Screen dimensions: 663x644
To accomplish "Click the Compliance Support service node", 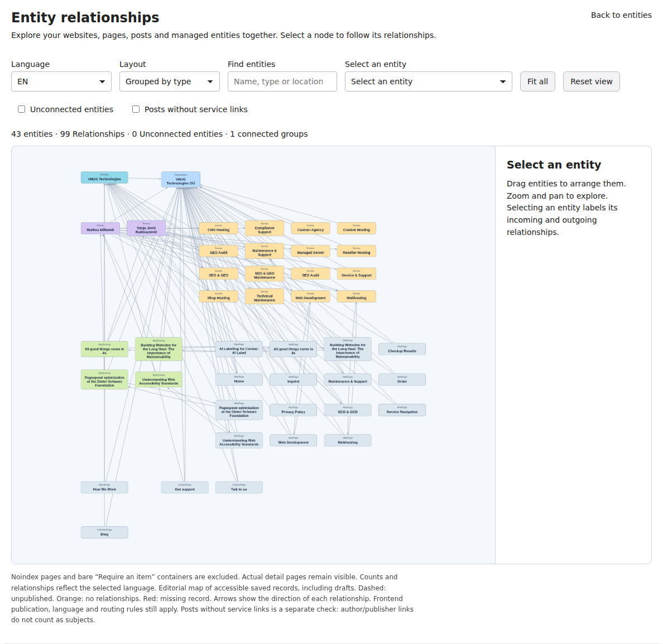I will click(265, 228).
